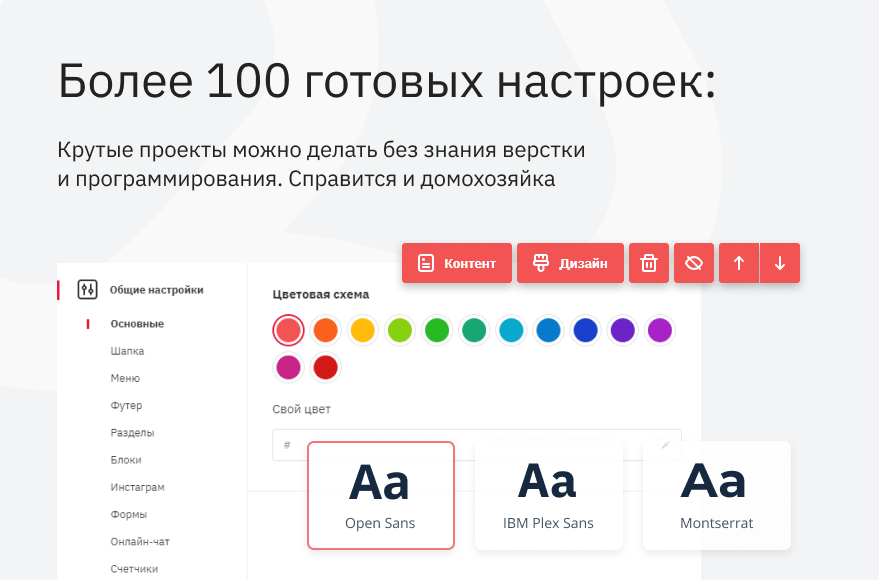Click the Свой цвет hex input field
879x580 pixels.
pos(470,445)
